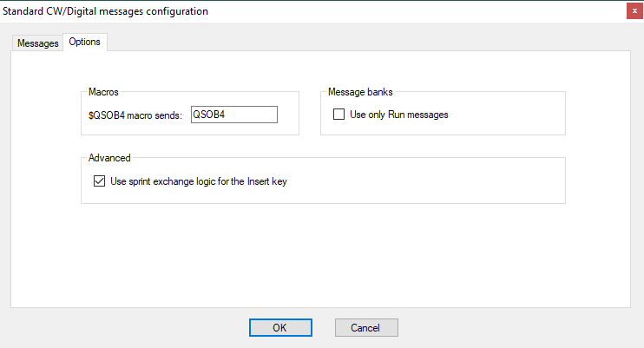Click the Message banks group heading

coord(360,92)
